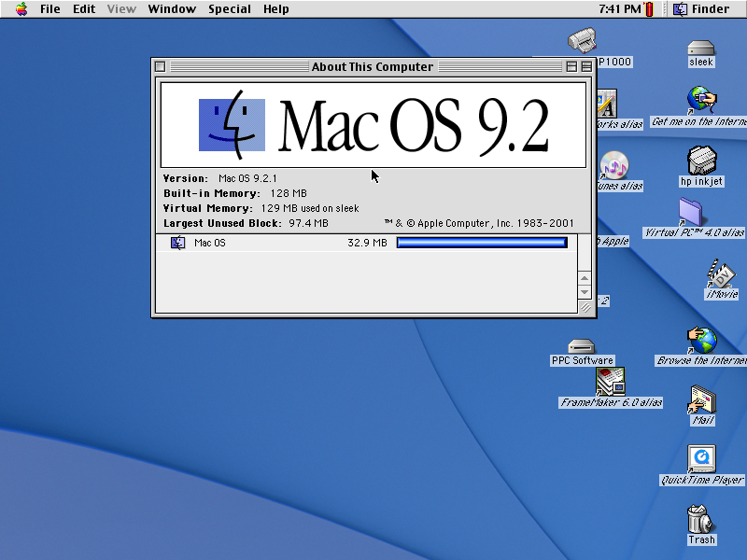Open the Finder application menu

(x=701, y=9)
